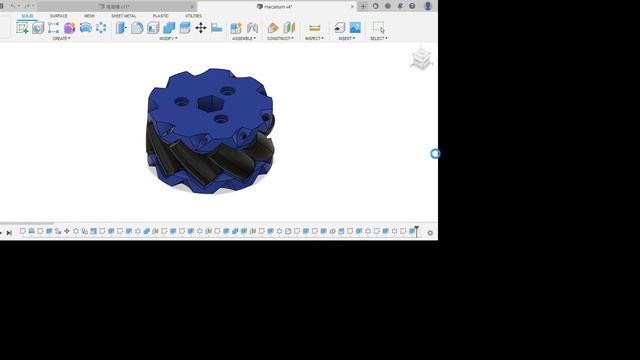Open the timeline settings gear
The width and height of the screenshot is (640, 360).
tap(430, 233)
